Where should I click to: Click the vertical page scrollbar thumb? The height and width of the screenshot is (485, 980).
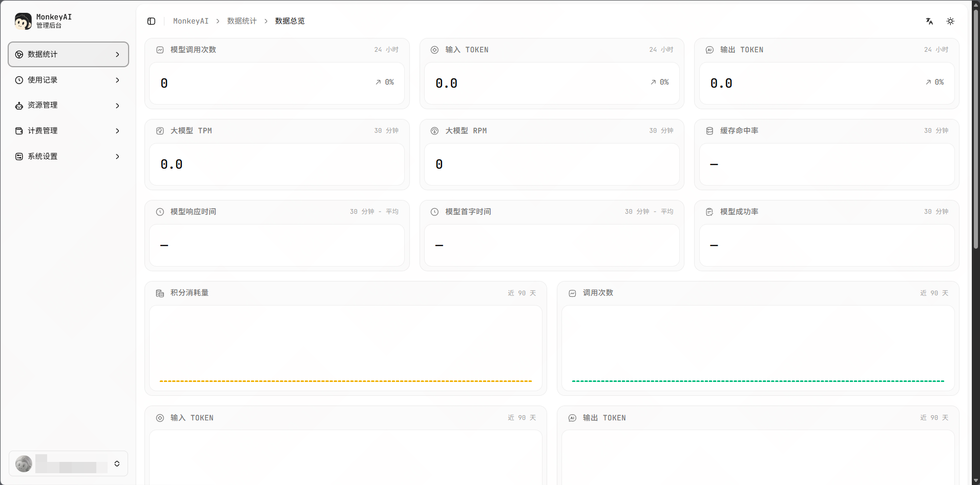pyautogui.click(x=975, y=128)
